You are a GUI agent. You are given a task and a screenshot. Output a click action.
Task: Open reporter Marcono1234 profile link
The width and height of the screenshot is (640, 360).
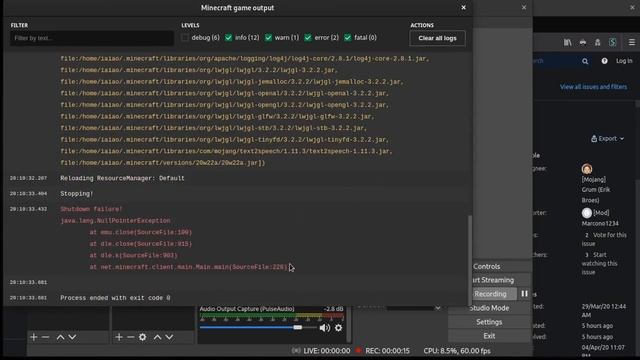tap(600, 223)
